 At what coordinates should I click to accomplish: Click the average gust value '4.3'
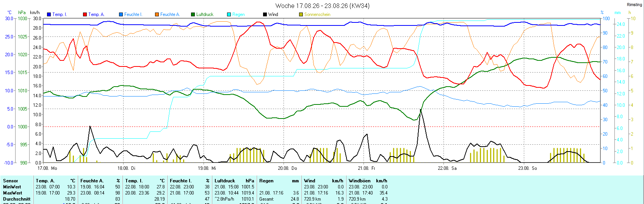(x=384, y=199)
